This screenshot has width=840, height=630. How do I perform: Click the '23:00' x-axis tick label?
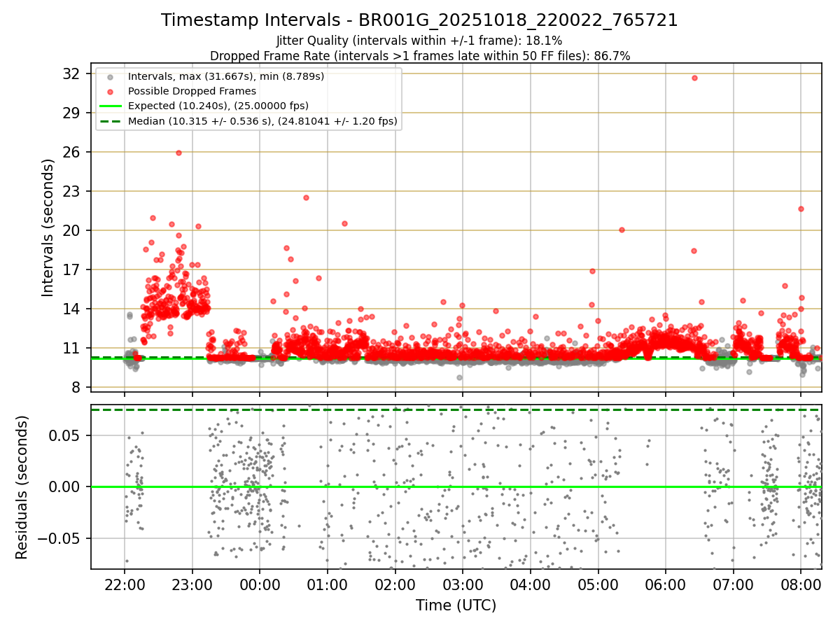pos(192,584)
